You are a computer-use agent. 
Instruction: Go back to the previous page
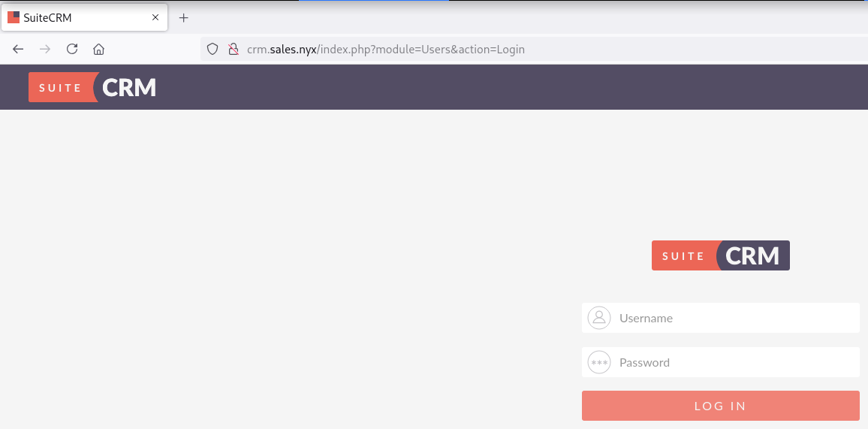pos(18,50)
